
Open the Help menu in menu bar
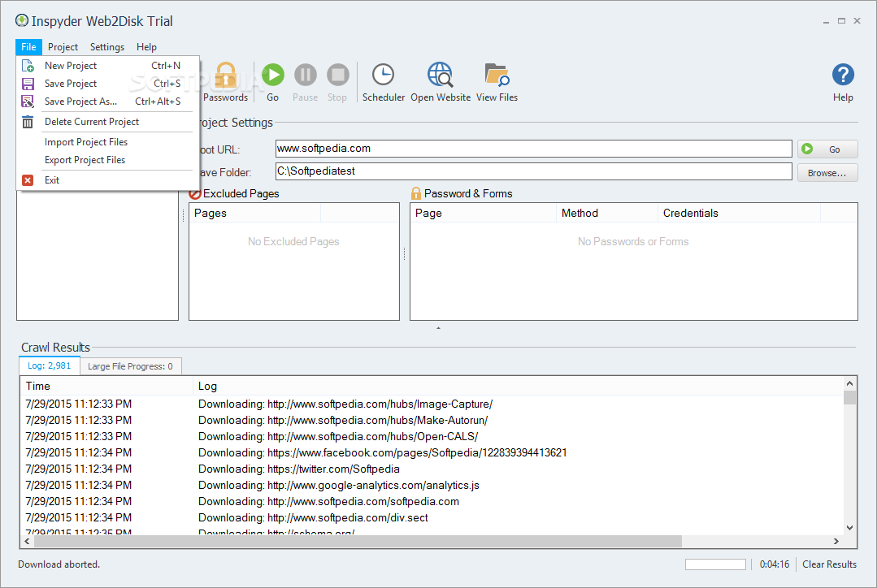146,47
